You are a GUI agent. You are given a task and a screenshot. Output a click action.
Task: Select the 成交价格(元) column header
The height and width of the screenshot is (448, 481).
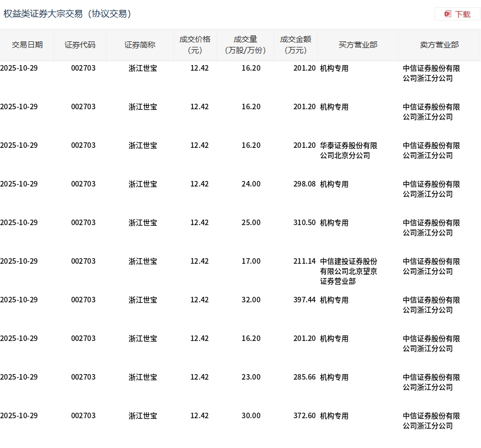[195, 45]
